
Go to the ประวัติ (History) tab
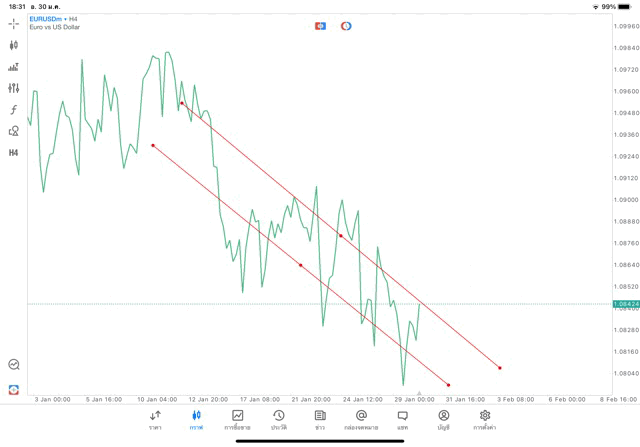pos(279,419)
